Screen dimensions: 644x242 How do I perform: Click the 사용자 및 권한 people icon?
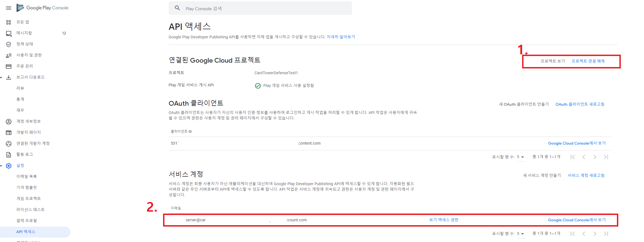[x=9, y=55]
